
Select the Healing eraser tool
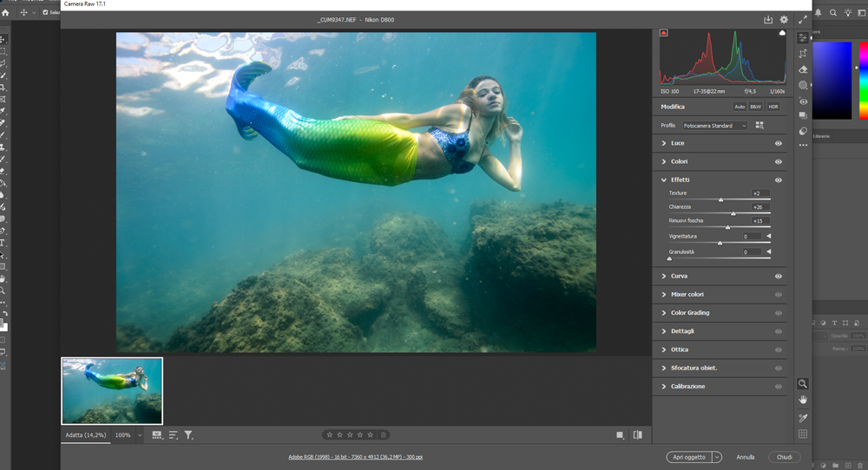(x=803, y=69)
